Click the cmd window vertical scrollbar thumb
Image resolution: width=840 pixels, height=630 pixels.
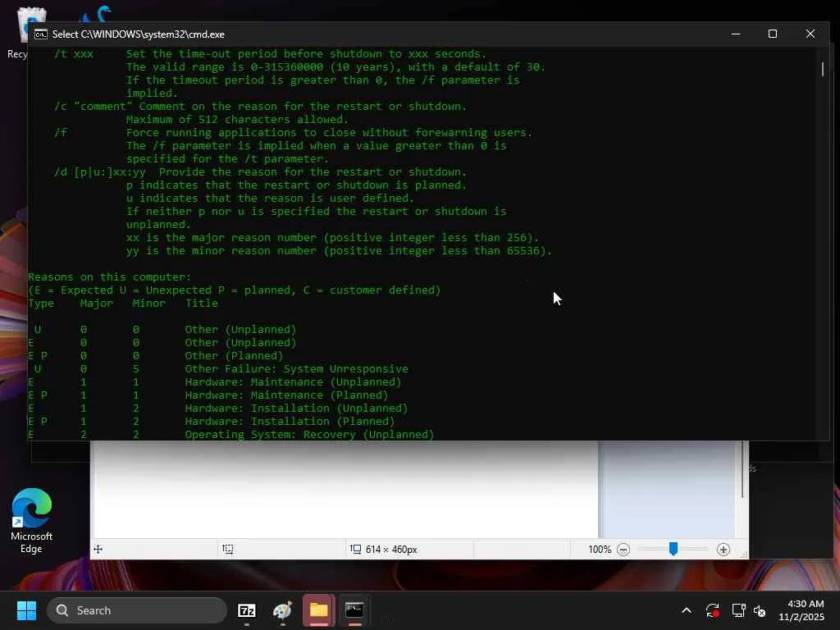coord(822,69)
